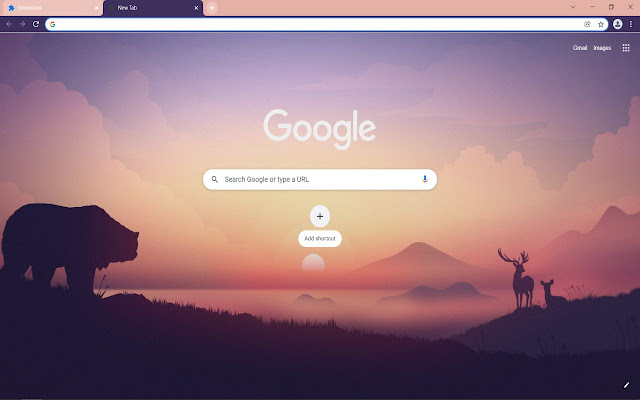The image size is (640, 400).
Task: Start voice search with the microphone icon
Action: (x=425, y=179)
